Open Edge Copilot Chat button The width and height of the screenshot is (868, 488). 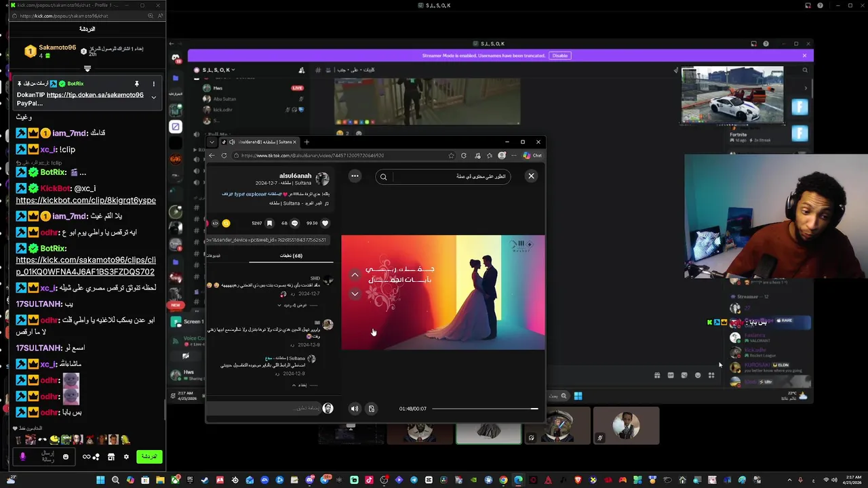click(532, 155)
